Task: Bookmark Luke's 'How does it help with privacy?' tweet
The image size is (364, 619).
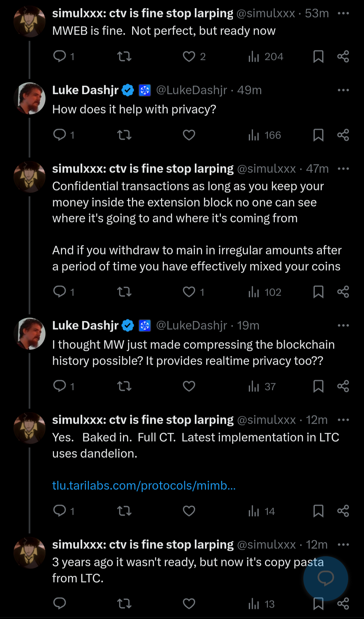Action: pos(318,135)
